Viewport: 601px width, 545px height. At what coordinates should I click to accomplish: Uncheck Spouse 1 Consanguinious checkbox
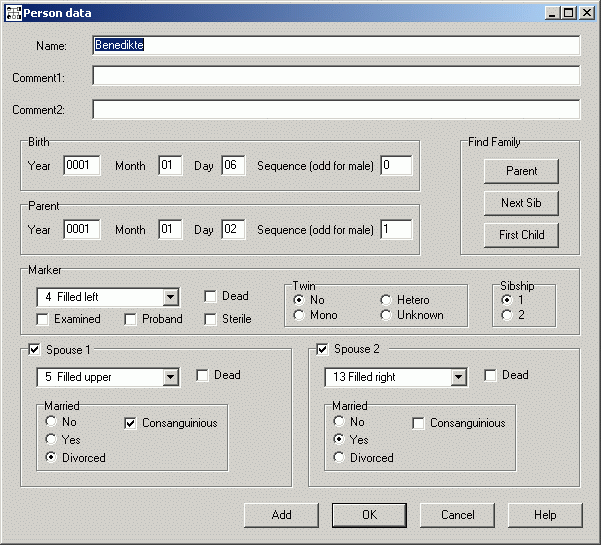131,423
